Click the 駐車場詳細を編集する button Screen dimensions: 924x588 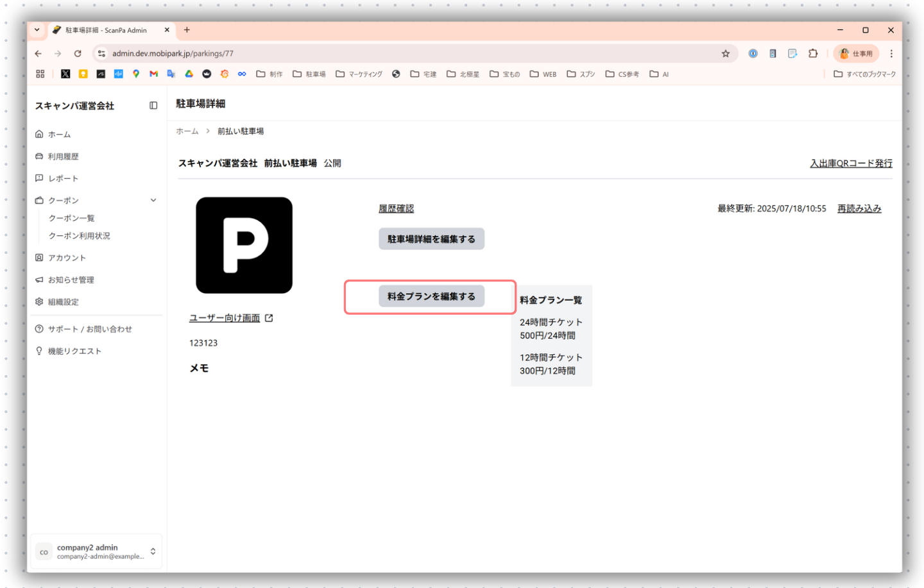[x=431, y=239]
